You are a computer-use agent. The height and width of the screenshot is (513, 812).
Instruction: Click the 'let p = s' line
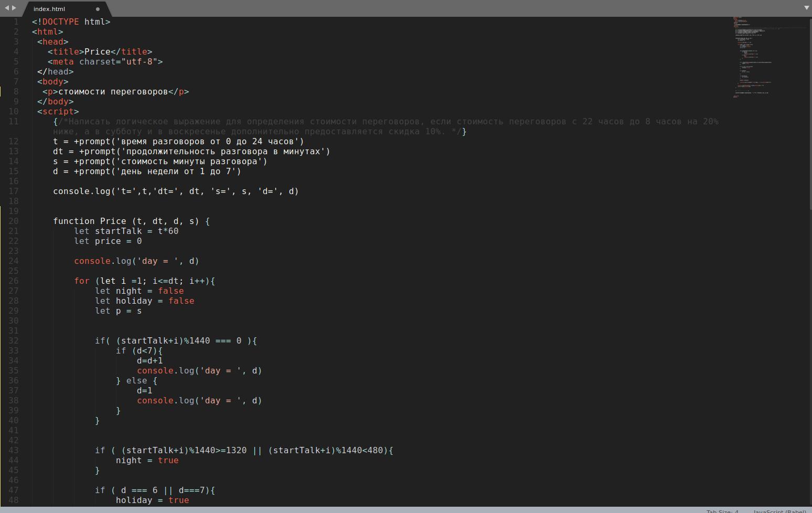[x=118, y=311]
